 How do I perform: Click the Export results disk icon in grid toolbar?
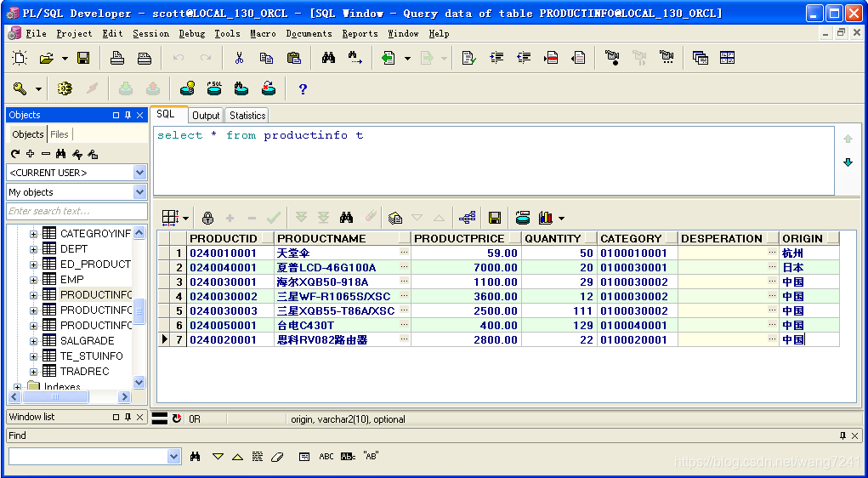(495, 219)
